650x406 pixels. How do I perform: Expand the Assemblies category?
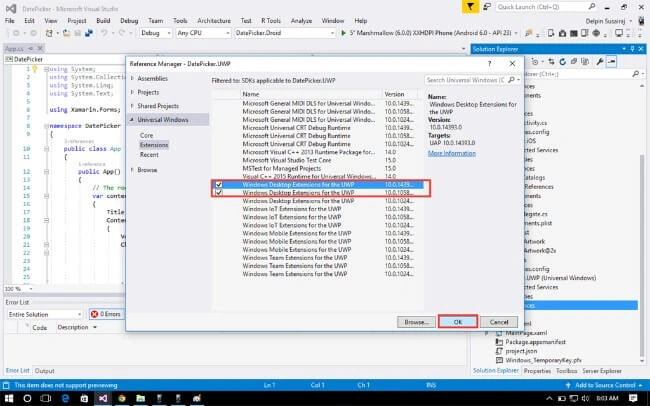[x=132, y=78]
